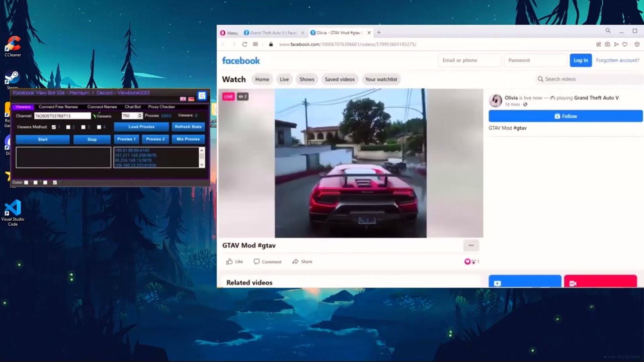Tick the third Color checkbox
The image size is (644, 362).
coord(45,183)
